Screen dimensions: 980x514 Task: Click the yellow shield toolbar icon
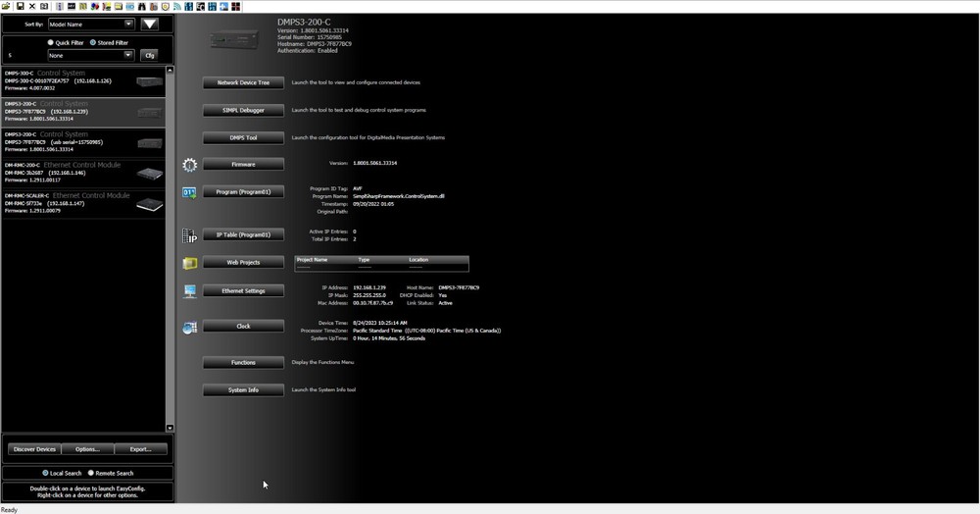166,6
